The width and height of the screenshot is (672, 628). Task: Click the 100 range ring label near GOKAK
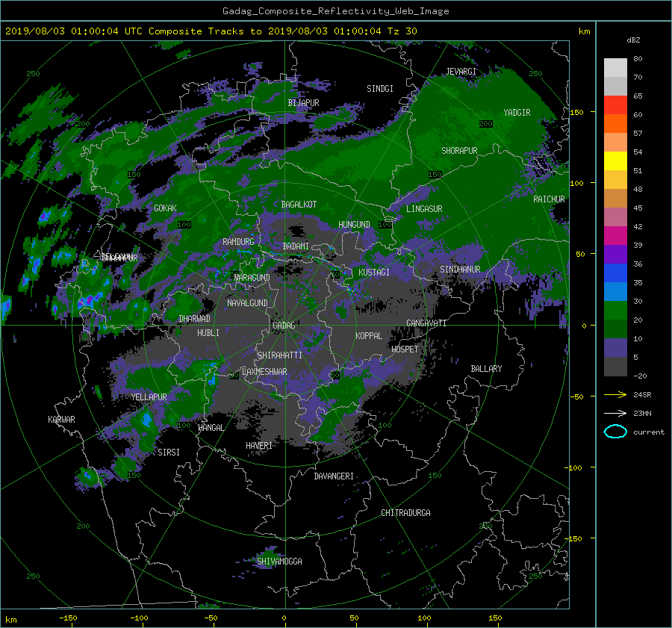[x=184, y=224]
